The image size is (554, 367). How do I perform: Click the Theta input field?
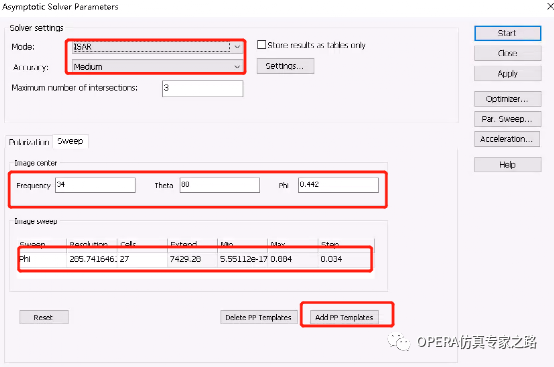point(219,185)
